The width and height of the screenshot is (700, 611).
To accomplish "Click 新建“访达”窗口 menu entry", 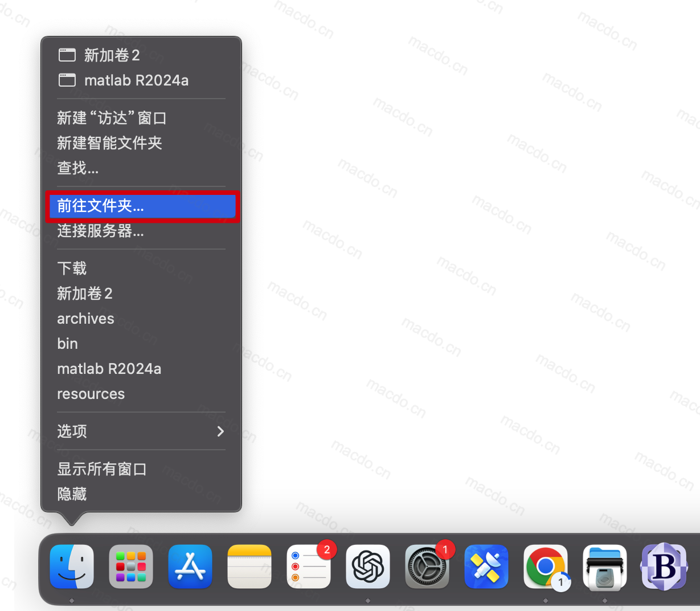I will [112, 118].
